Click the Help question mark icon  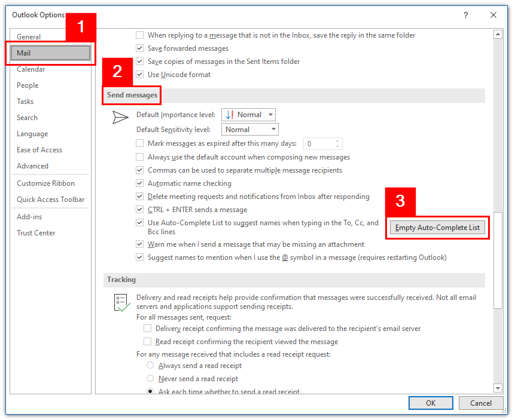click(x=466, y=15)
